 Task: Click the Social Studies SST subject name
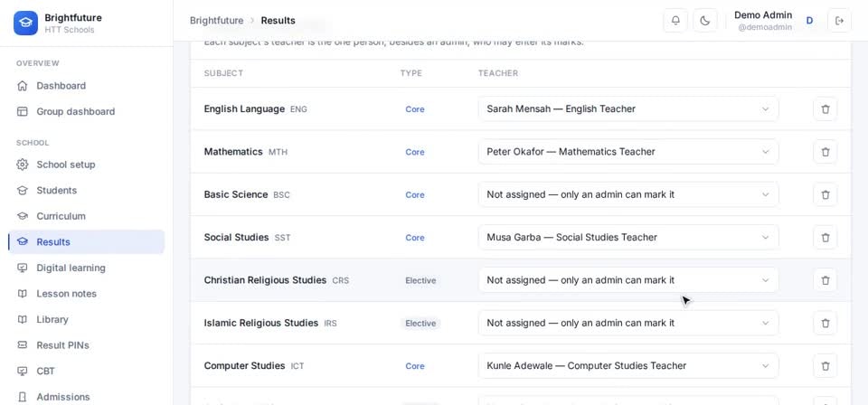tap(247, 238)
